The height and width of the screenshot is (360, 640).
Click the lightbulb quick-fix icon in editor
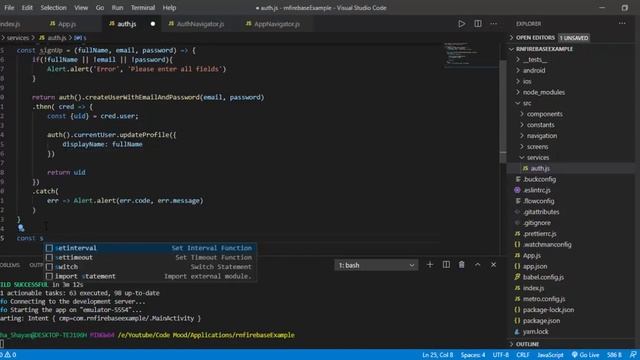(21, 228)
